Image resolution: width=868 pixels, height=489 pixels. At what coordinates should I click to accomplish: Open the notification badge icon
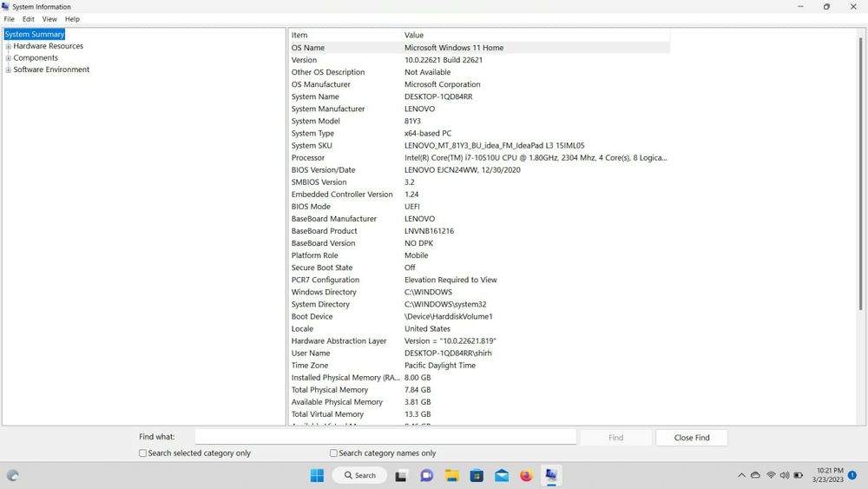pos(852,475)
